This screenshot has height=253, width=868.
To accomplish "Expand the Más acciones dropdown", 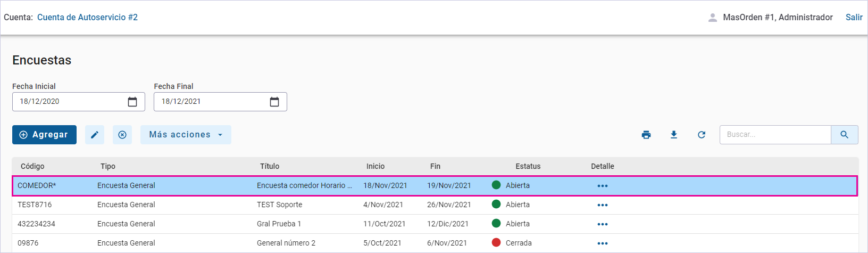I will tap(186, 135).
